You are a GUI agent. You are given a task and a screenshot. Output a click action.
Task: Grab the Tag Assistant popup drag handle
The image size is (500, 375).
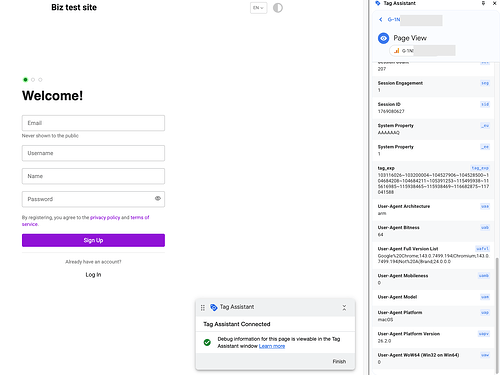tap(203, 307)
